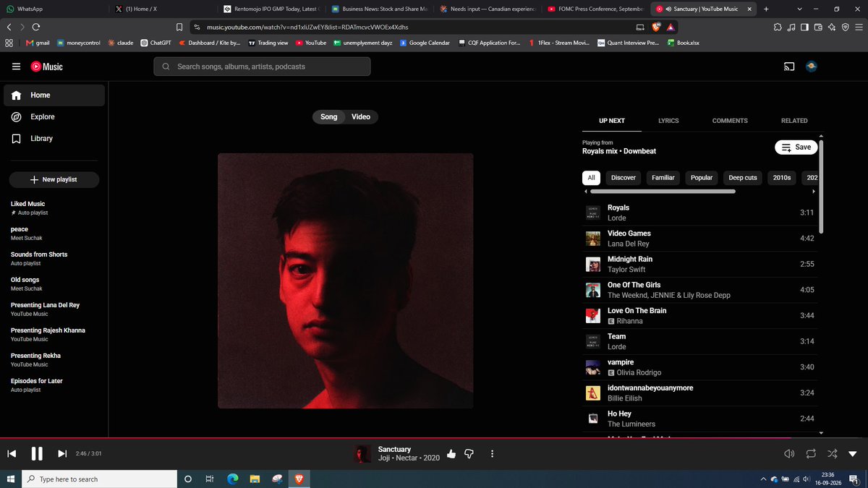Select the Deep cuts filter chip
Screen dimensions: 868x488
click(x=743, y=178)
